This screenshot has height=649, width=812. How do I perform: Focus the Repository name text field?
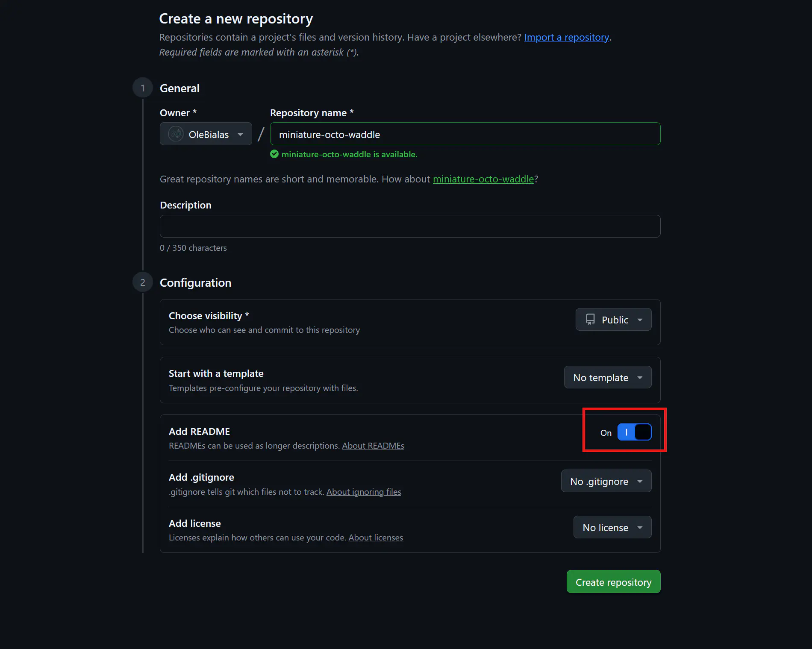465,134
